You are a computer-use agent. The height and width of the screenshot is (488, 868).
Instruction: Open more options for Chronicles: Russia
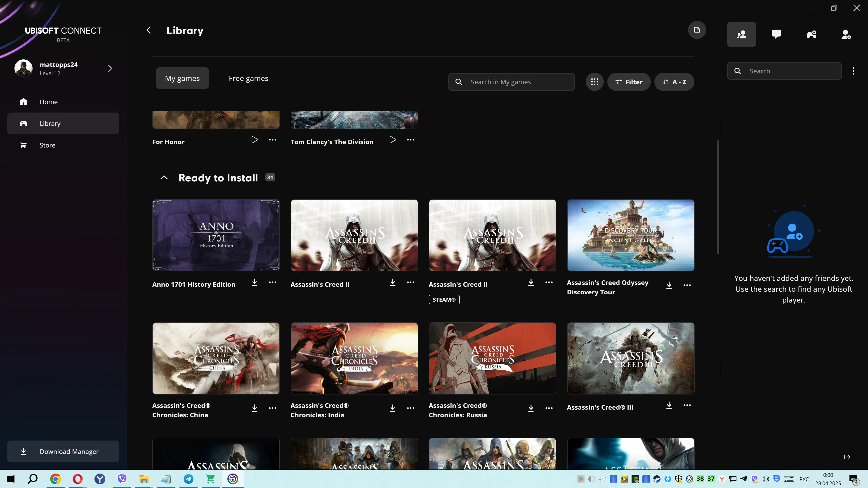tap(549, 408)
